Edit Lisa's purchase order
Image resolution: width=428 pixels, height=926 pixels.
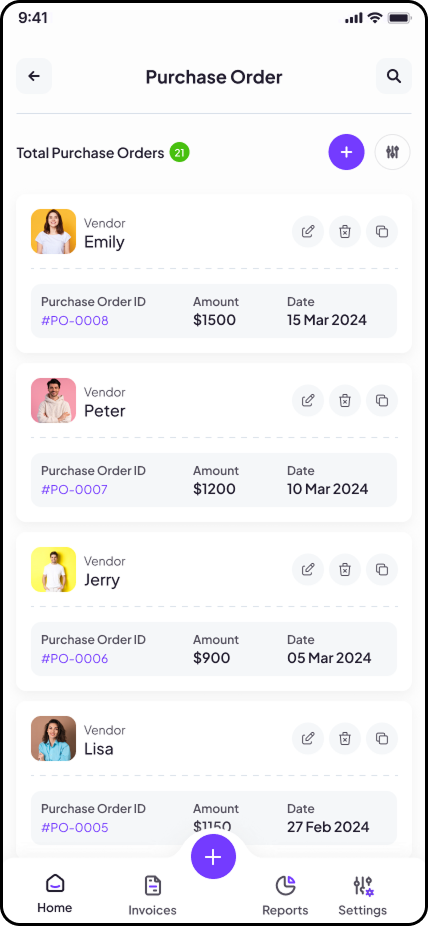[308, 738]
